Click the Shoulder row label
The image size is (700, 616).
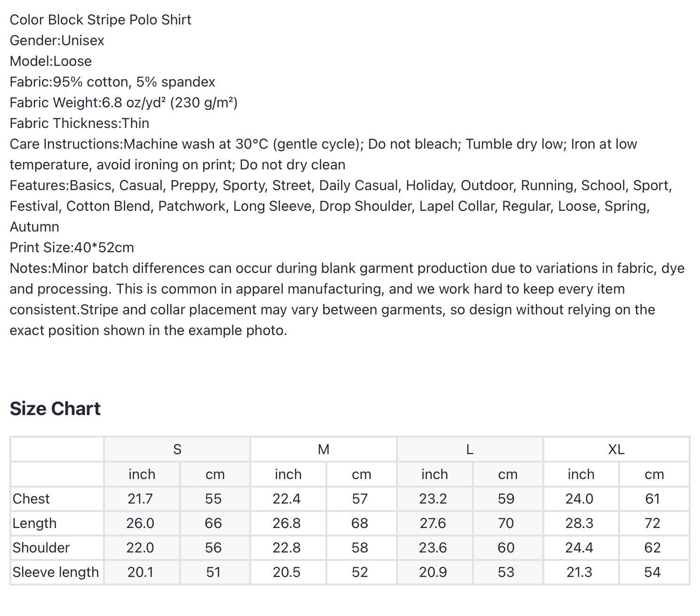41,548
